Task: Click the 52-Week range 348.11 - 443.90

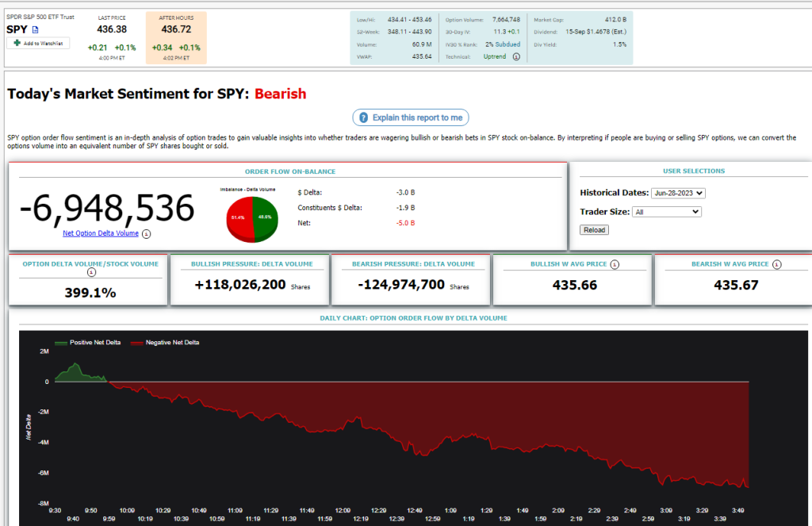Action: pyautogui.click(x=409, y=32)
